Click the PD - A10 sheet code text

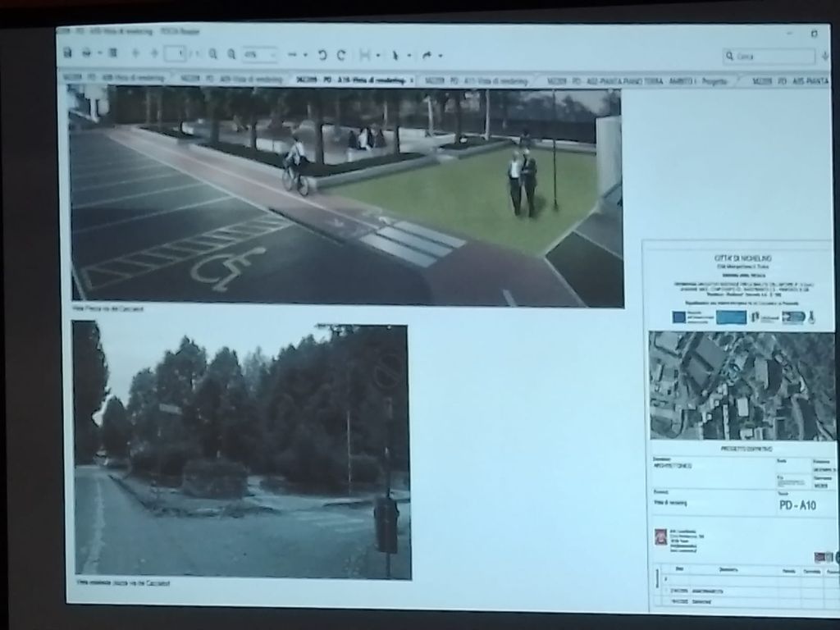pyautogui.click(x=797, y=505)
